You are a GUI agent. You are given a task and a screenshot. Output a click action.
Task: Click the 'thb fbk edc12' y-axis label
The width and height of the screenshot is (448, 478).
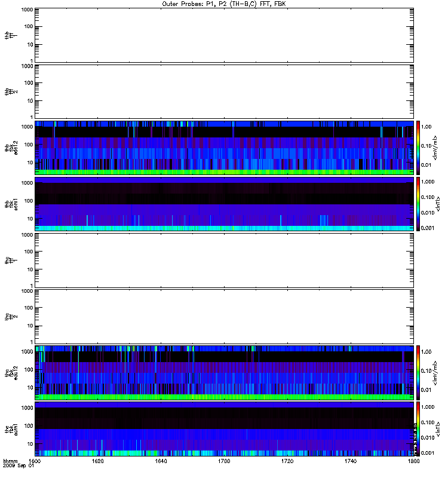click(x=11, y=148)
